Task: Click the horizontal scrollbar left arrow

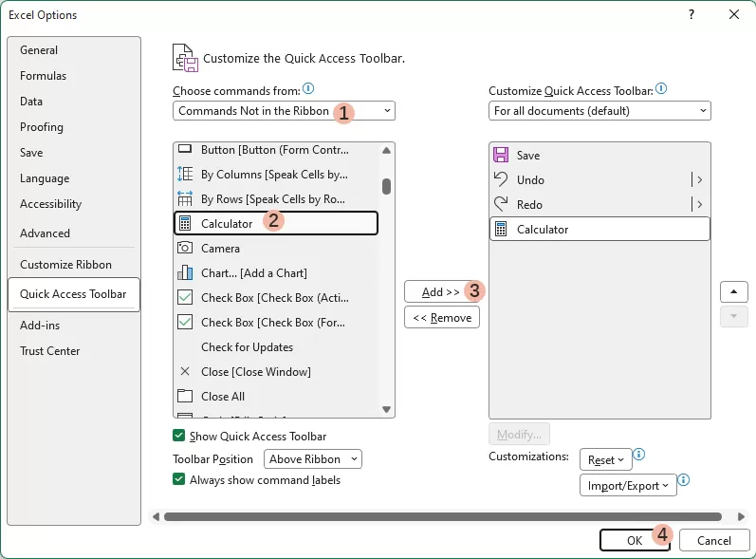Action: 156,516
